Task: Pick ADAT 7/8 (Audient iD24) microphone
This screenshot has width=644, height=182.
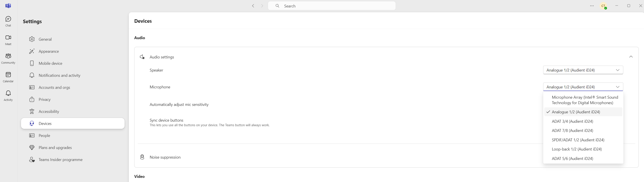Action: 583,131
